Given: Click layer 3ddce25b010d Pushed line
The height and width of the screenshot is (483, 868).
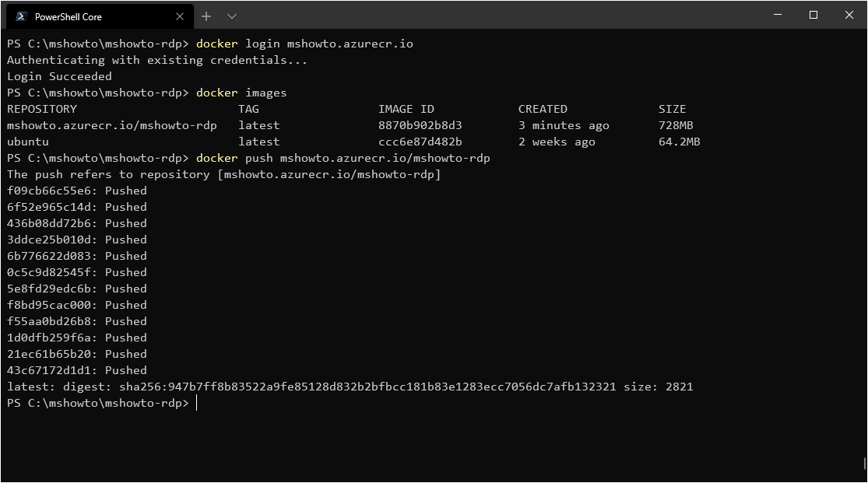Looking at the screenshot, I should [x=77, y=240].
